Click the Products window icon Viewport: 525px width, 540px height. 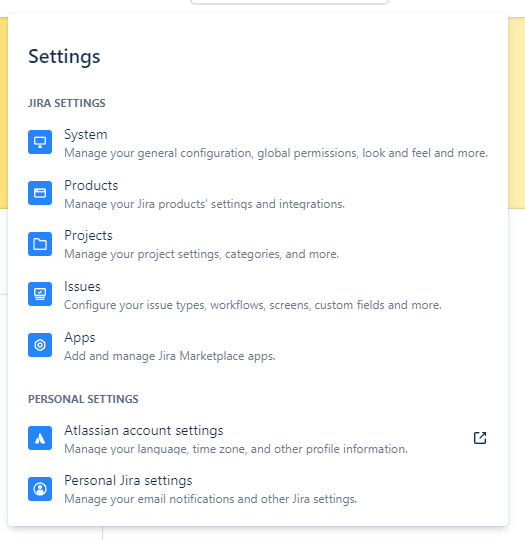pyautogui.click(x=40, y=193)
